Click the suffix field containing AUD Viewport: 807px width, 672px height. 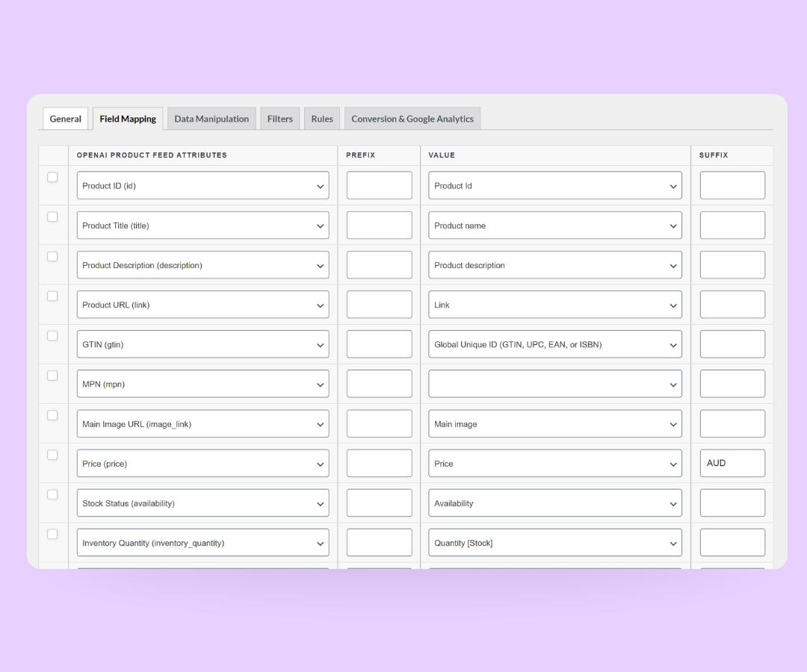[732, 463]
